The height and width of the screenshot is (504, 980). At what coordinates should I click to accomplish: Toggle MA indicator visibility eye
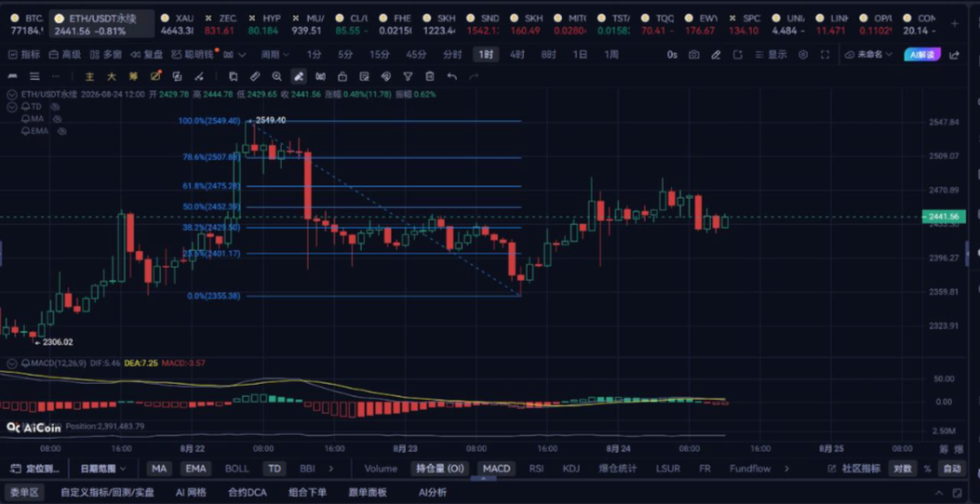coord(58,119)
